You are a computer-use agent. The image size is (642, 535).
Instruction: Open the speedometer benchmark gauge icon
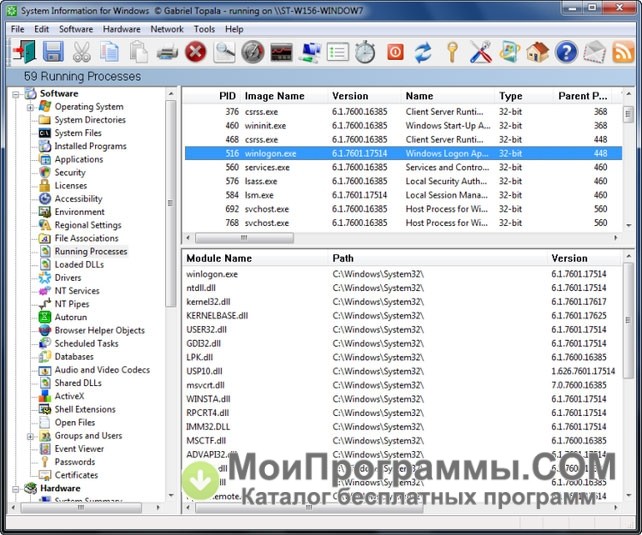(x=253, y=52)
